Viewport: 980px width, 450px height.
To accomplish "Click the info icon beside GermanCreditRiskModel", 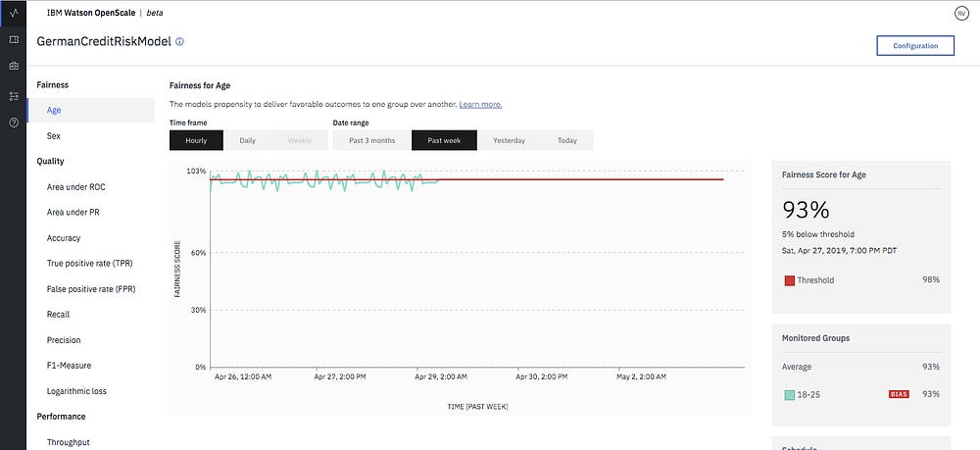I will (x=179, y=42).
